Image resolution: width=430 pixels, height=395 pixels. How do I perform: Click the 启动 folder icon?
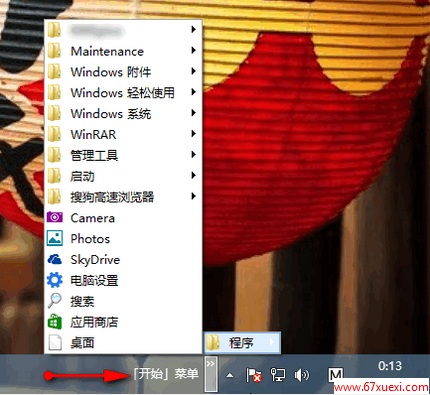(54, 176)
